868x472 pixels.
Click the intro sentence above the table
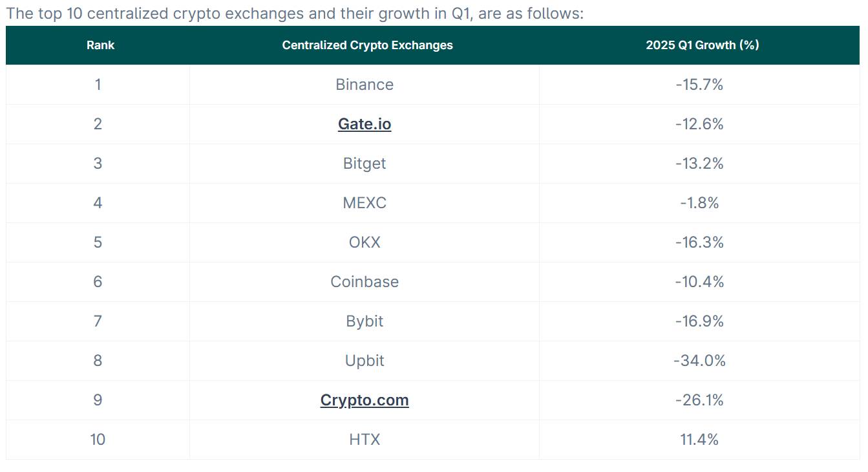coord(294,14)
